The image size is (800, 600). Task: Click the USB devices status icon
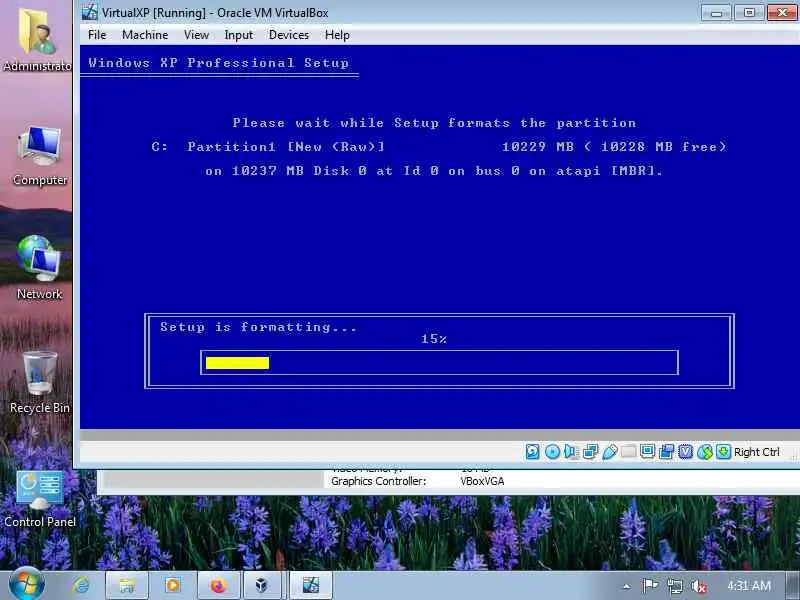(x=609, y=452)
